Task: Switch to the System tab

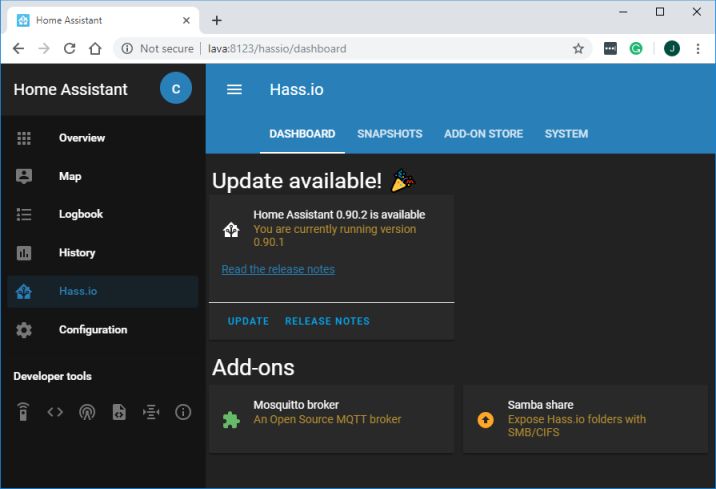Action: (566, 134)
